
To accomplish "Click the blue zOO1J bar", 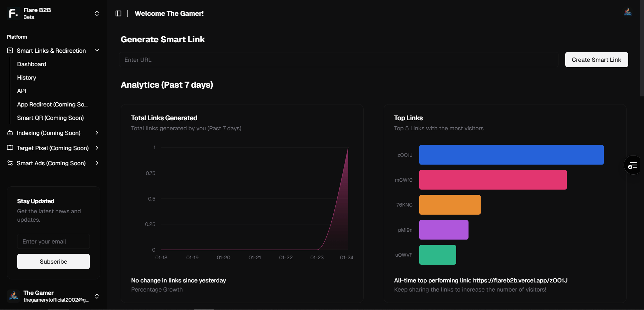I will [x=511, y=155].
